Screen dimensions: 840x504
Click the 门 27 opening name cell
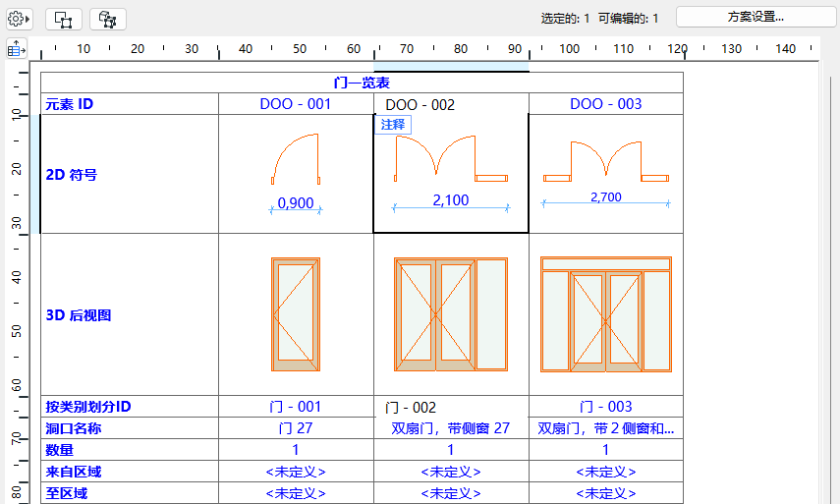pyautogui.click(x=296, y=428)
